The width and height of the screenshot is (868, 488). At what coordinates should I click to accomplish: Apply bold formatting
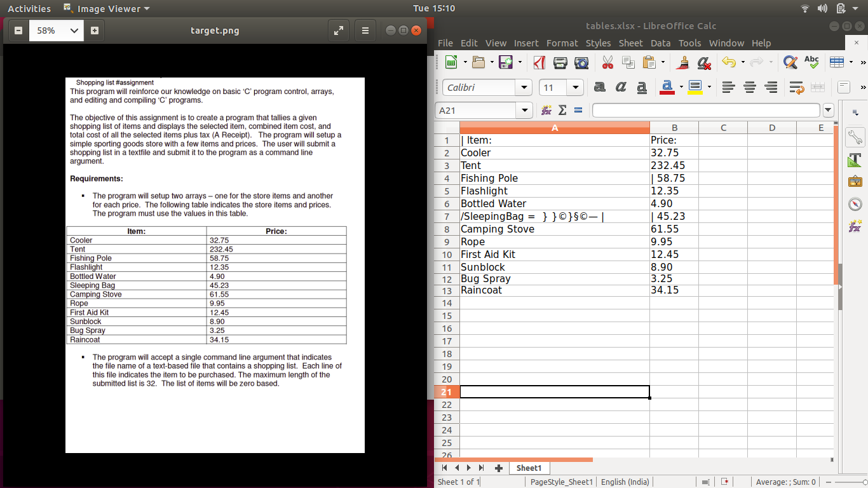coord(600,88)
